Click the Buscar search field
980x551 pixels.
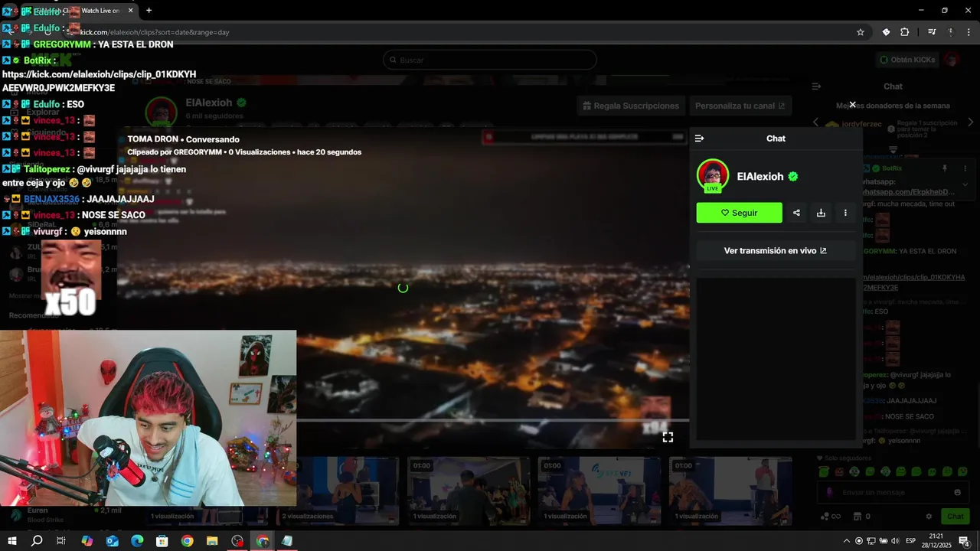click(490, 60)
